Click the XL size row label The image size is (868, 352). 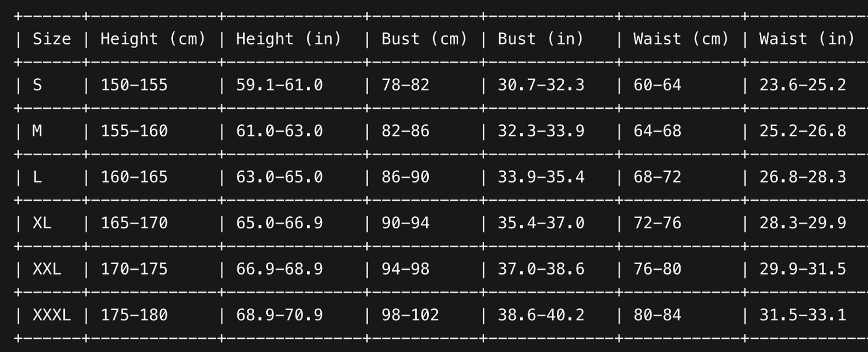(x=42, y=223)
